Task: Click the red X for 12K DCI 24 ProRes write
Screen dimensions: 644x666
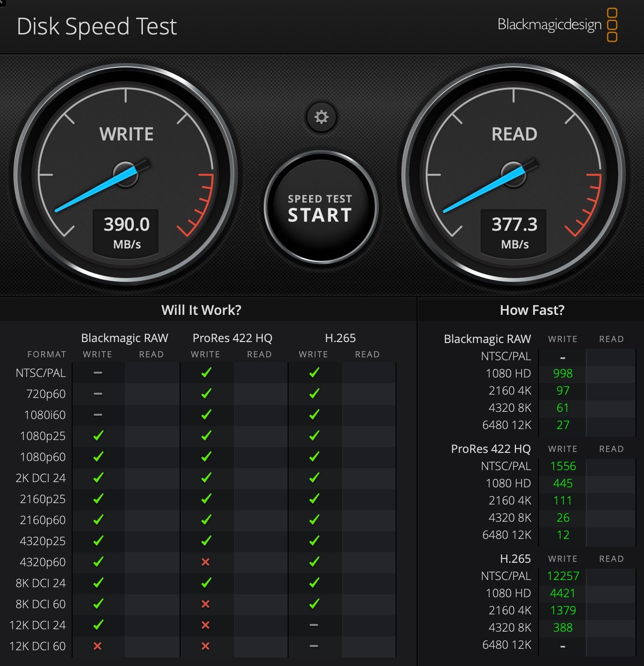Action: [x=205, y=625]
